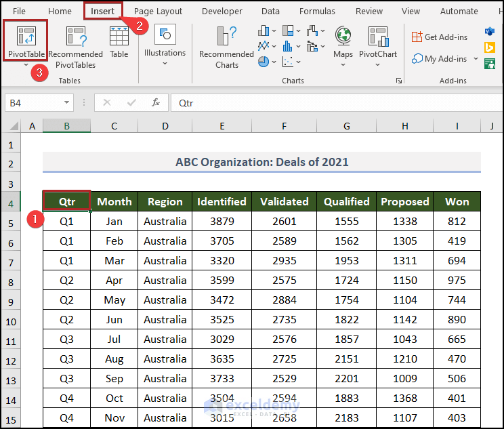The width and height of the screenshot is (504, 429).
Task: Click Get Add-ins
Action: click(439, 37)
